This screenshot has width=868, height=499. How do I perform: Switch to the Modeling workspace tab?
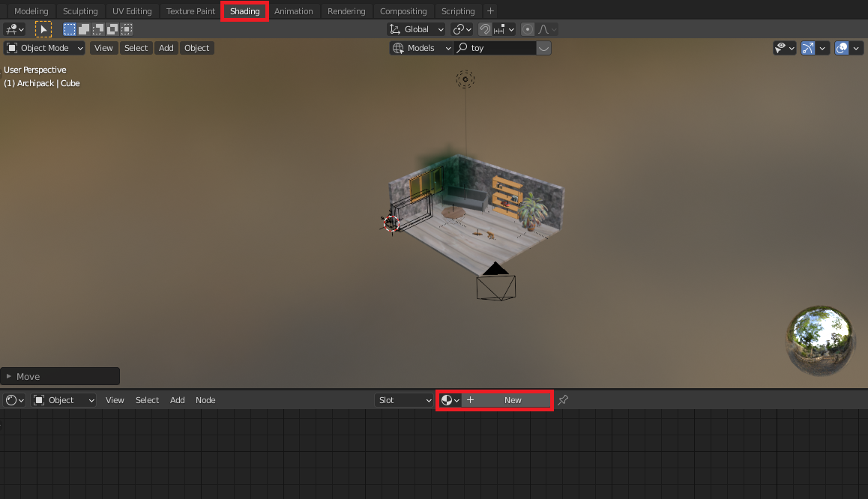[x=31, y=11]
